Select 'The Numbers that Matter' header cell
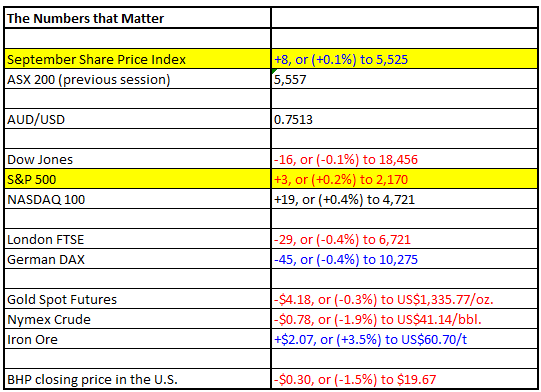This screenshot has width=541, height=392. pos(137,18)
